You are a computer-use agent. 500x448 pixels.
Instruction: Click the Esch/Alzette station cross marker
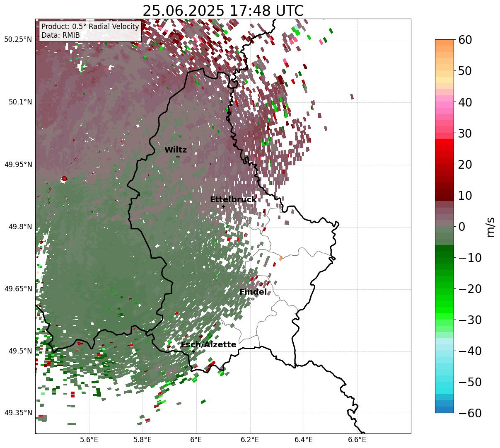click(x=193, y=351)
